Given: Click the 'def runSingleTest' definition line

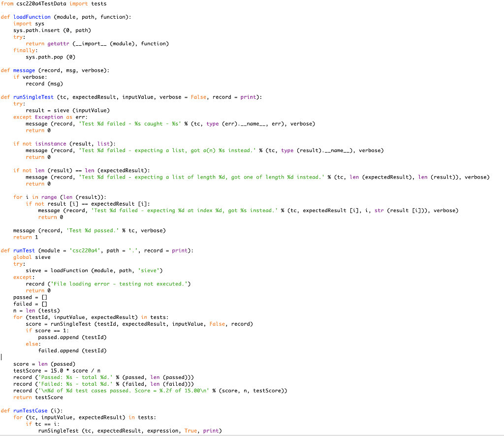Looking at the screenshot, I should (x=131, y=97).
